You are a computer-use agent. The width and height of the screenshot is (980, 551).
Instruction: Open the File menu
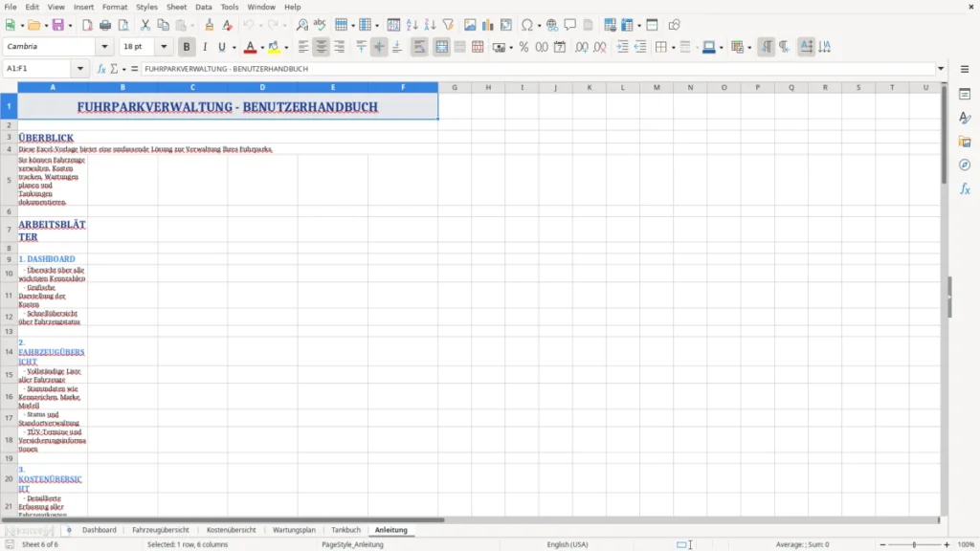coord(10,7)
